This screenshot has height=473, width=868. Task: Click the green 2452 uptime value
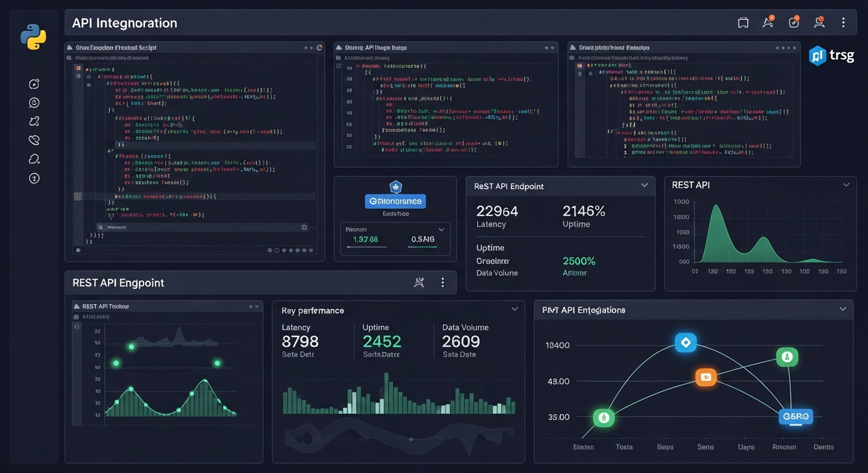pos(382,342)
